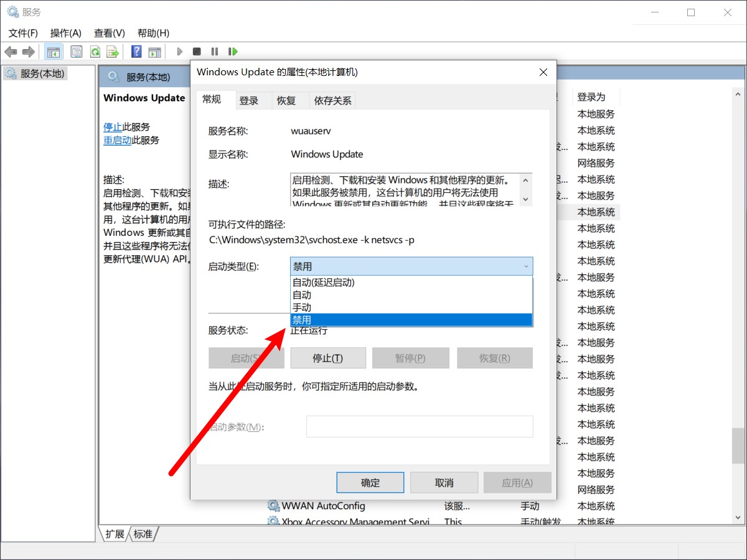Toggle the show/hide console tree icon

54,51
